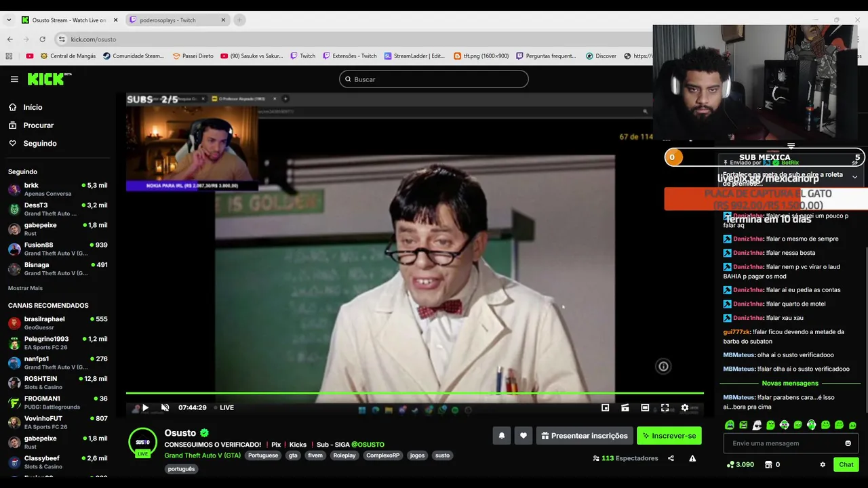Select the fivem tag

click(x=315, y=455)
